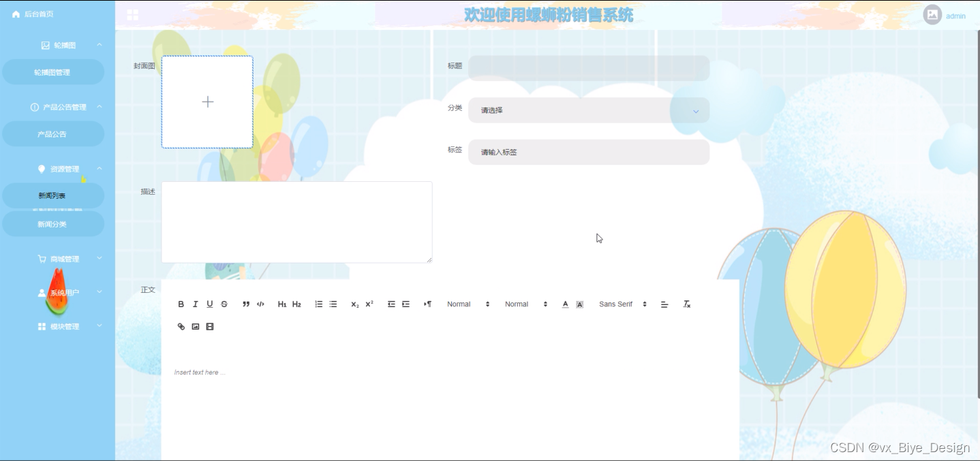Open 产品公告 menu item
The width and height of the screenshot is (980, 461).
click(x=53, y=134)
